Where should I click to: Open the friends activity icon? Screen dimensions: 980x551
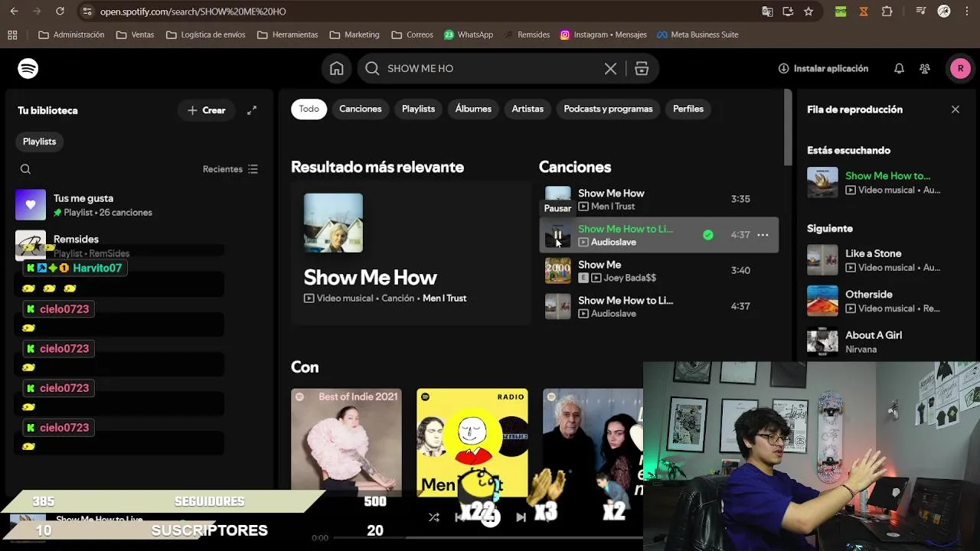tap(925, 68)
